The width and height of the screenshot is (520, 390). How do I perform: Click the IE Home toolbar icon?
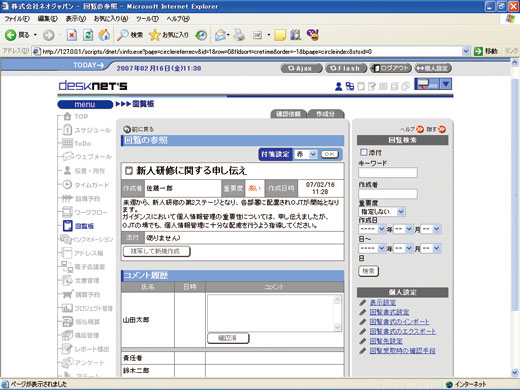point(104,35)
